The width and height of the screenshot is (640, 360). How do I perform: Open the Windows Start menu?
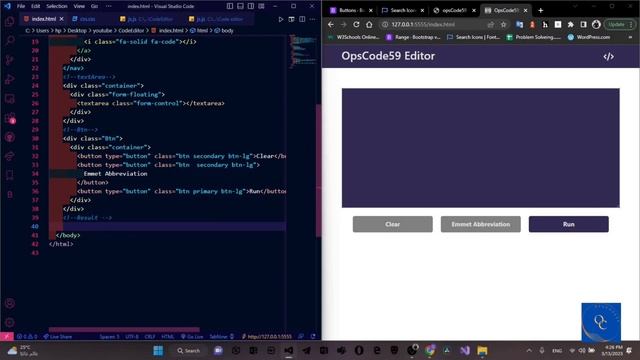(158, 350)
